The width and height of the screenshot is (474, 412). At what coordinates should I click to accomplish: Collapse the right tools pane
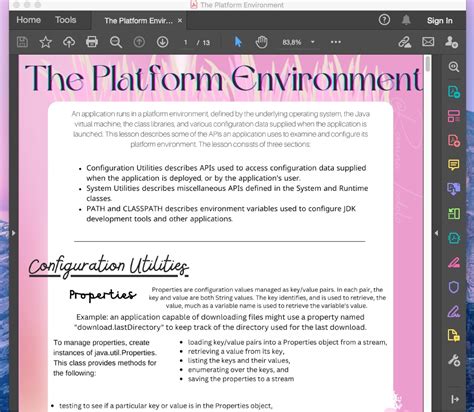pos(436,233)
